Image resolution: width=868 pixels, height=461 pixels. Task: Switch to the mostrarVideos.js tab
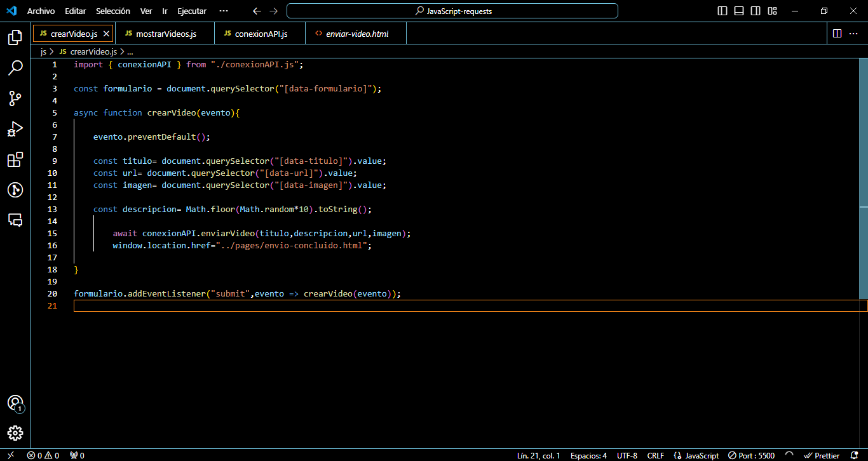click(165, 34)
